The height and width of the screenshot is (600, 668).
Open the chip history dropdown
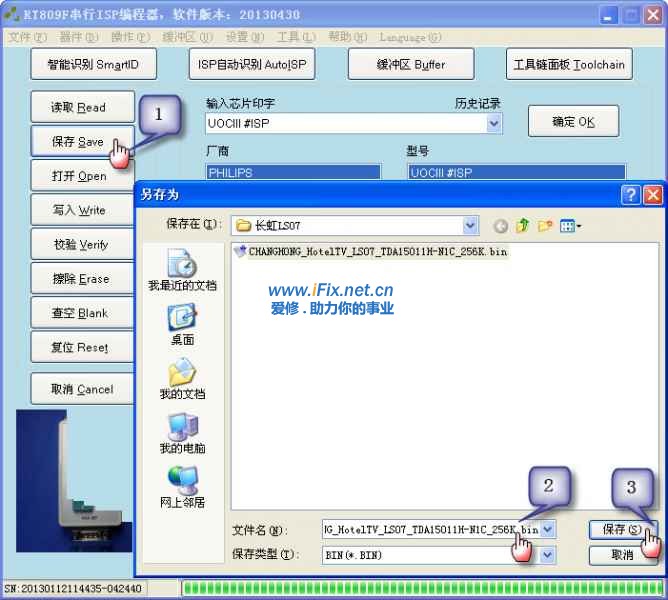(x=494, y=123)
